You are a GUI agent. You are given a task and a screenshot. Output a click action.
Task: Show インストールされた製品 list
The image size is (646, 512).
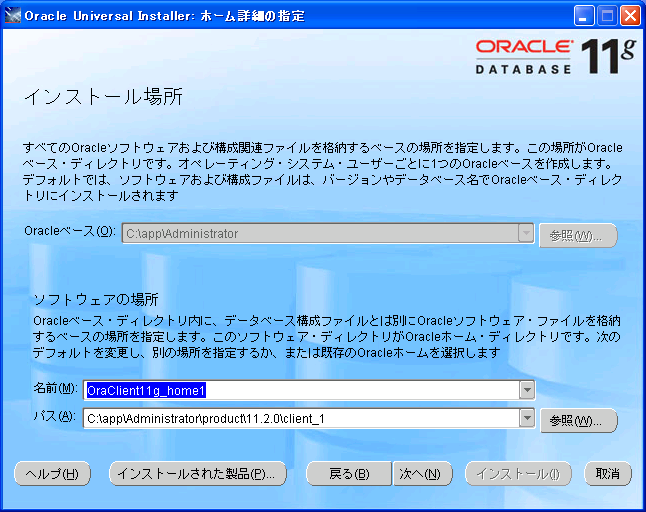(197, 473)
